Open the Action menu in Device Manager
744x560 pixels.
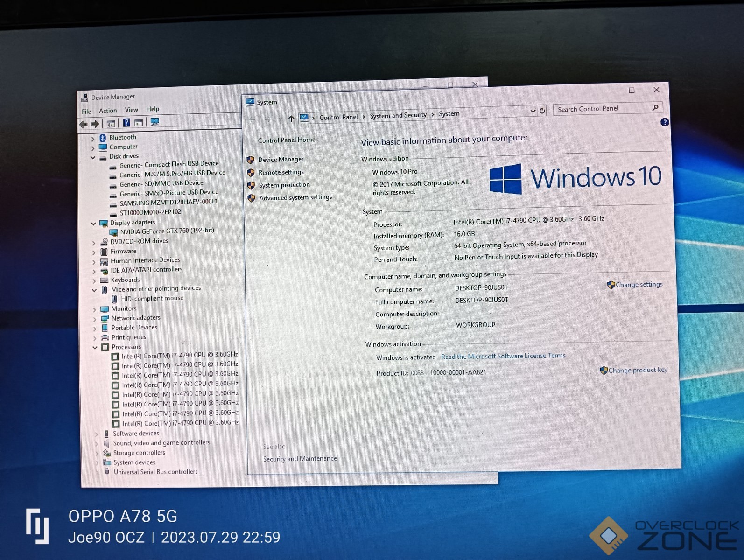point(108,111)
